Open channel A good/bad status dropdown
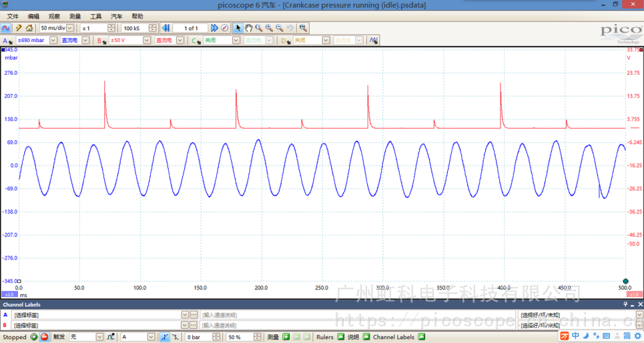Screen dimensions: 644x343 pos(639,315)
